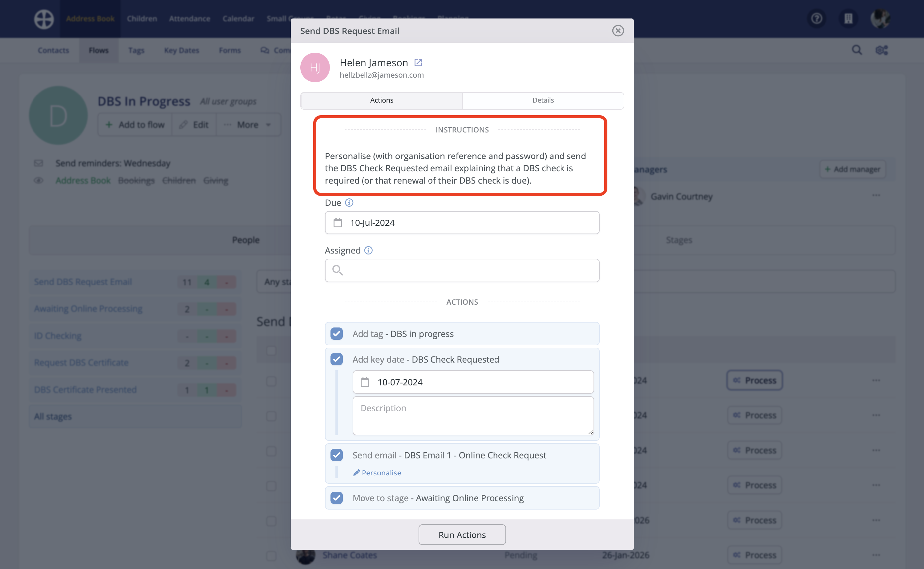This screenshot has height=569, width=924.
Task: Open the Forms tab
Action: (229, 50)
